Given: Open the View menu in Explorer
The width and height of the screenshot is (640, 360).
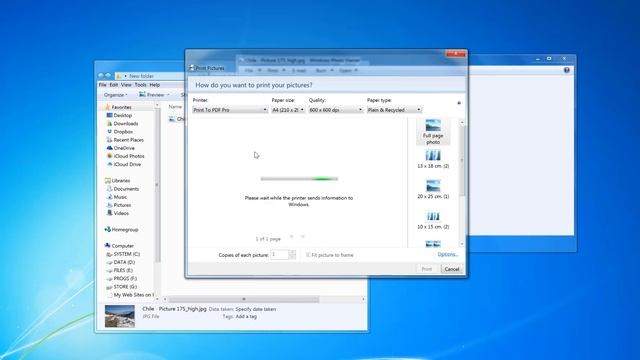Looking at the screenshot, I should click(126, 85).
